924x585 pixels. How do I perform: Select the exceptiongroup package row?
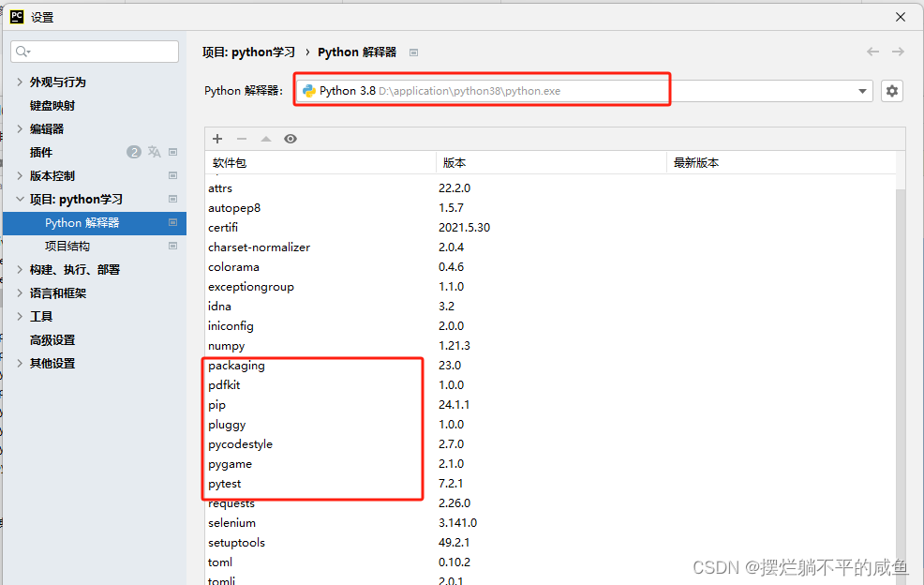[x=550, y=287]
